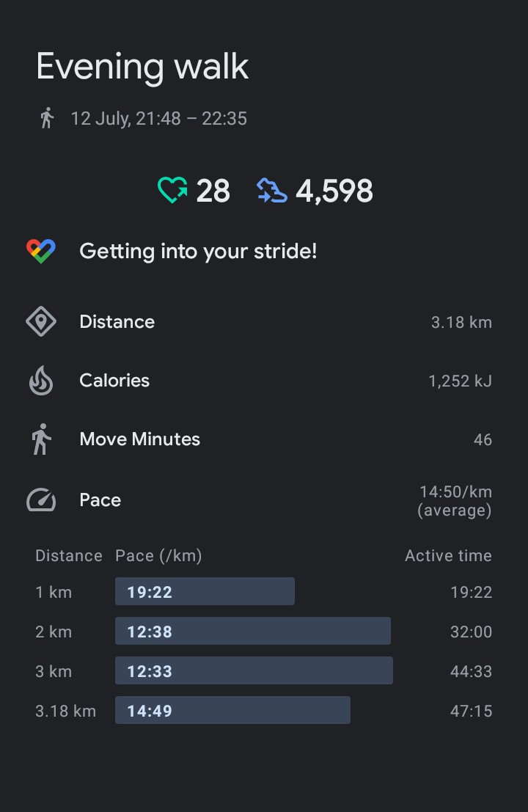Tap the 12 July time range text
Screen dimensions: 528x812
(158, 118)
